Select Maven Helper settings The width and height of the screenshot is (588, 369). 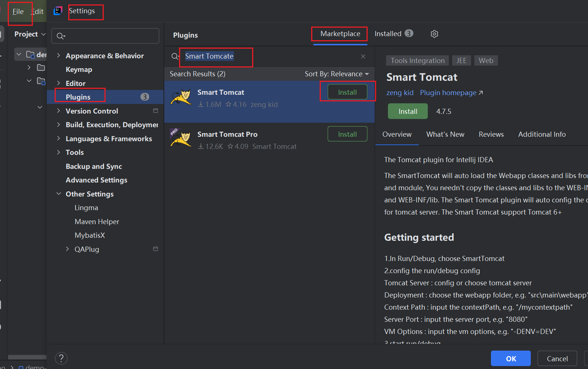tap(97, 222)
